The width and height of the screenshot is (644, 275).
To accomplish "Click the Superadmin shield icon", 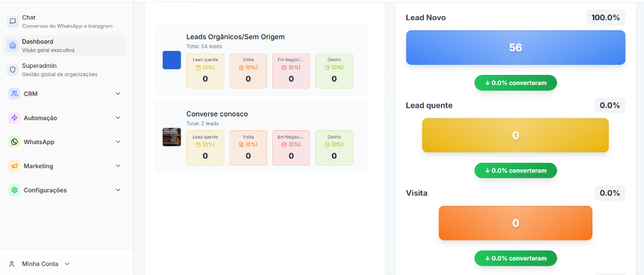I will 13,69.
